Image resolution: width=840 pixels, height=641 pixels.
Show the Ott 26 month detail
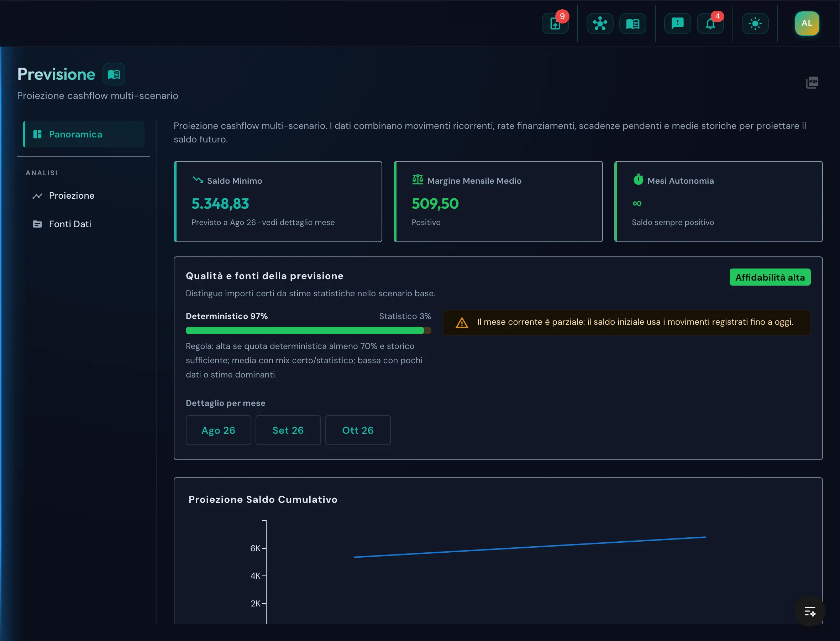pyautogui.click(x=358, y=430)
